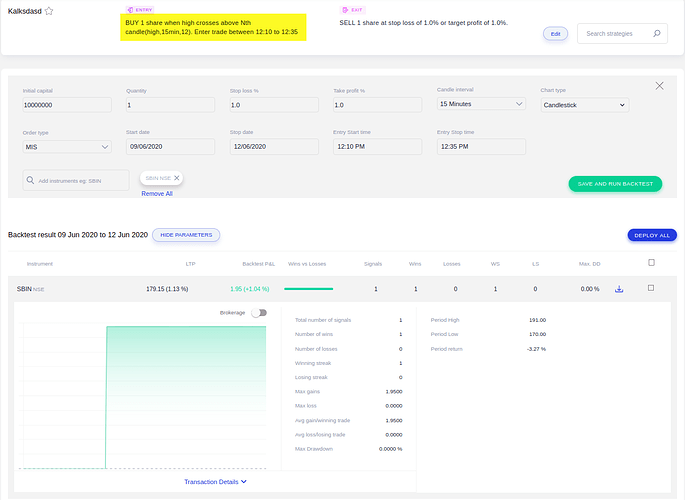Click the Start date field
685x500 pixels.
[170, 147]
